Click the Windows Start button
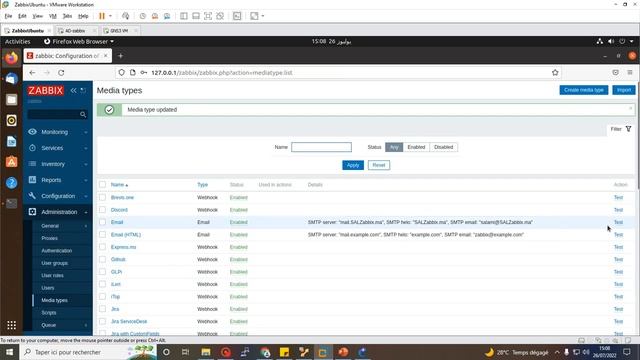This screenshot has width=640, height=360. tap(9, 352)
